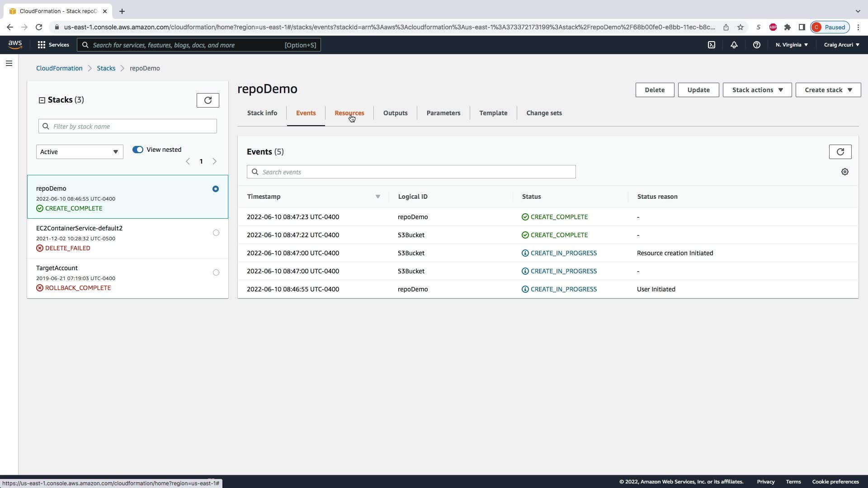Open the AWS CloudShell icon
The height and width of the screenshot is (488, 868).
712,45
